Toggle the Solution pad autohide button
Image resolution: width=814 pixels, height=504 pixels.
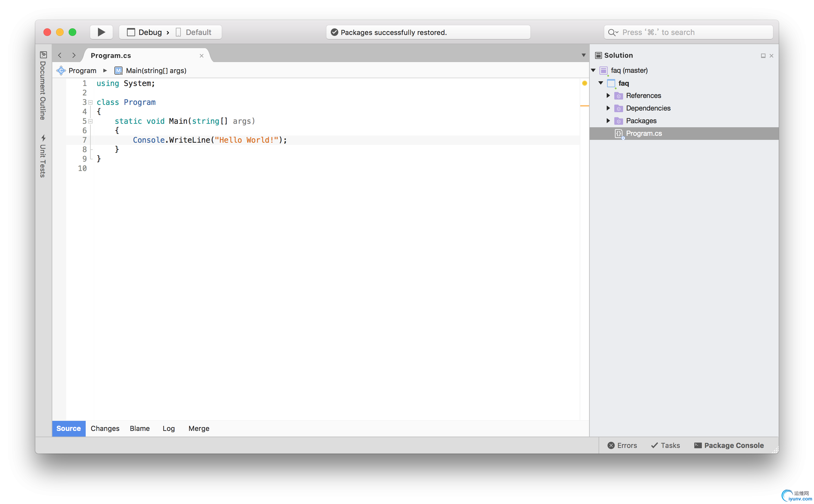(x=763, y=56)
